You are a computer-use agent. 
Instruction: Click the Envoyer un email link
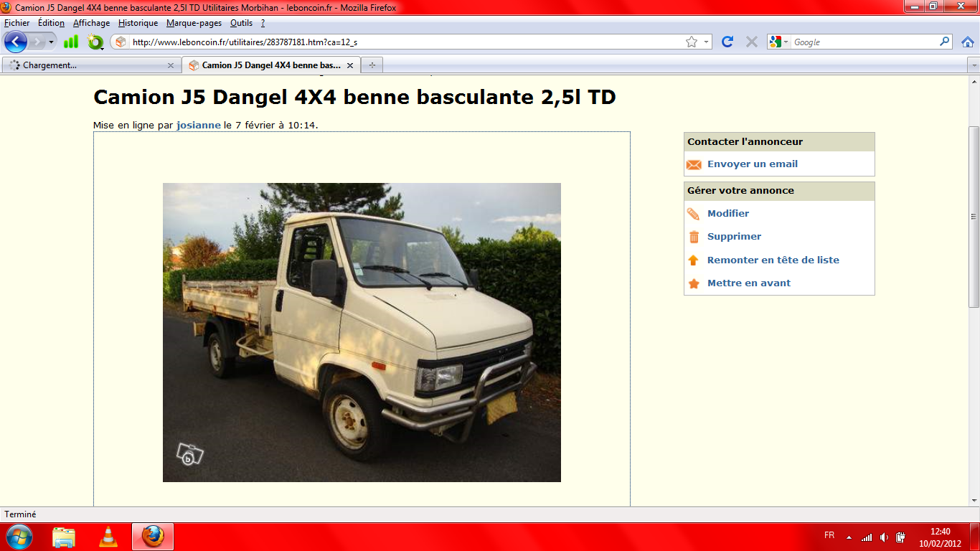point(752,164)
